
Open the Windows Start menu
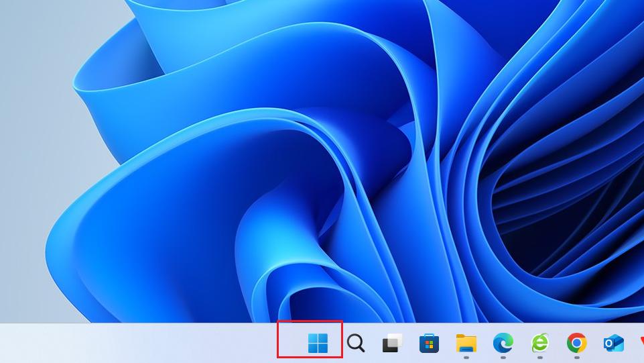(x=318, y=343)
